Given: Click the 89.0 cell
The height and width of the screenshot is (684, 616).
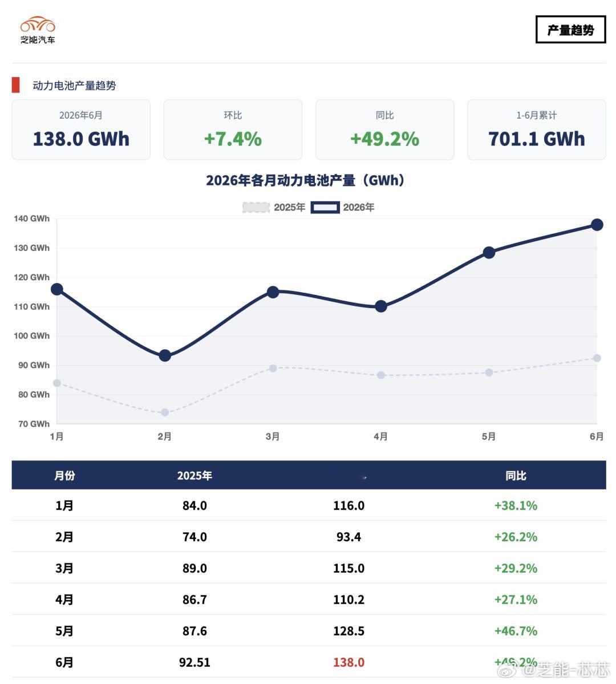Looking at the screenshot, I should pyautogui.click(x=194, y=568).
